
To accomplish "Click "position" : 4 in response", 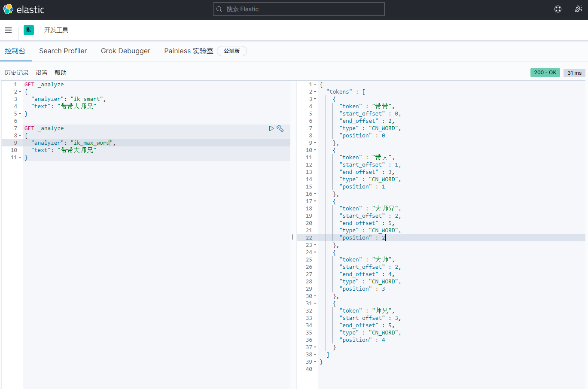I will pyautogui.click(x=362, y=340).
